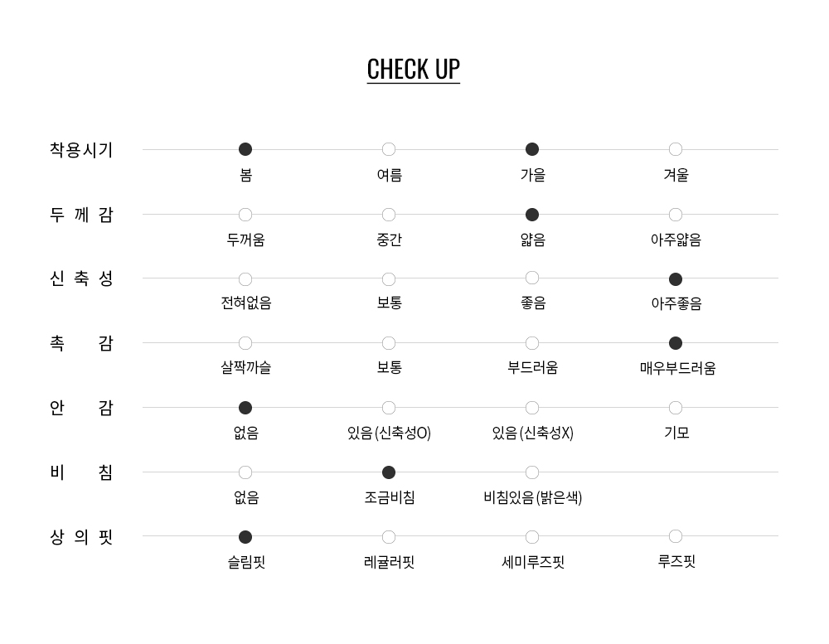
Task: Select 두꺼움 thickness dot
Action: [x=245, y=215]
